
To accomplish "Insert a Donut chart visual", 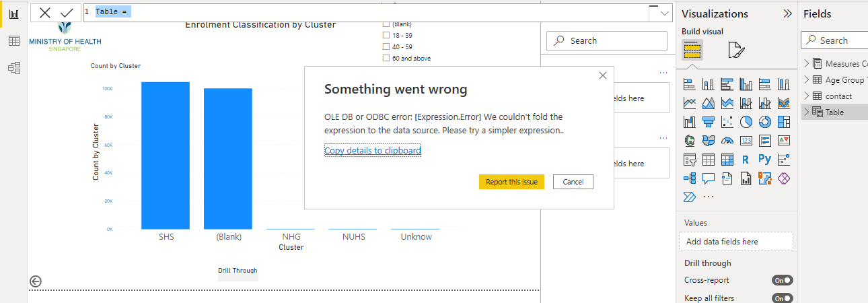I will [x=764, y=122].
